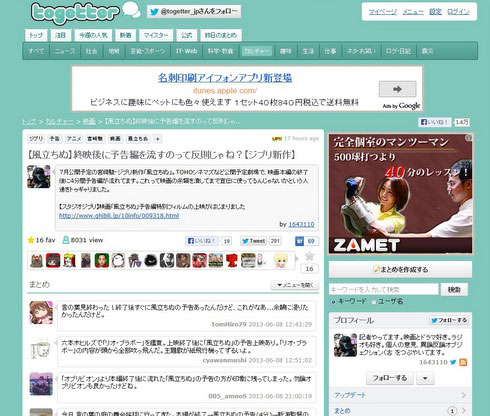Viewport: 490px width, 416px height.
Task: Switch to the 注目 tab
Action: click(61, 35)
